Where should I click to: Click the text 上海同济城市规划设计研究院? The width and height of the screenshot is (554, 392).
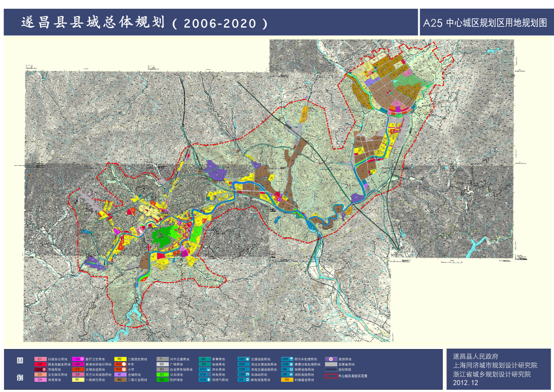click(495, 365)
